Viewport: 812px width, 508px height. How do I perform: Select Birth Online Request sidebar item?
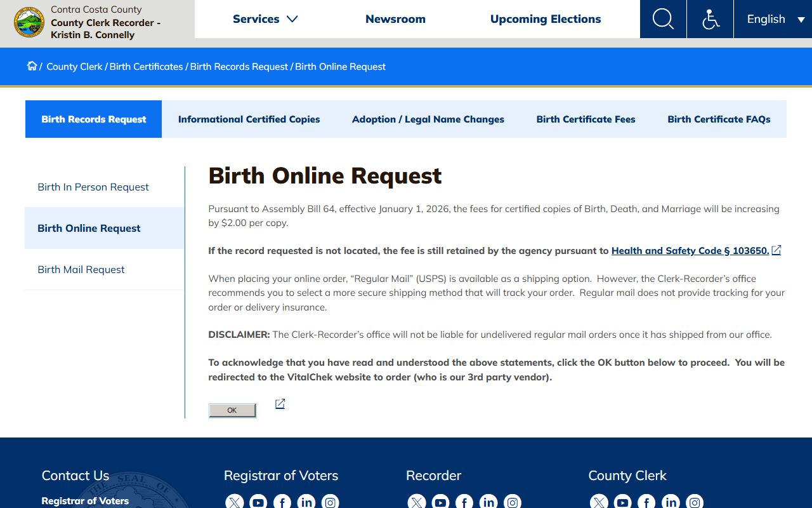coord(105,228)
